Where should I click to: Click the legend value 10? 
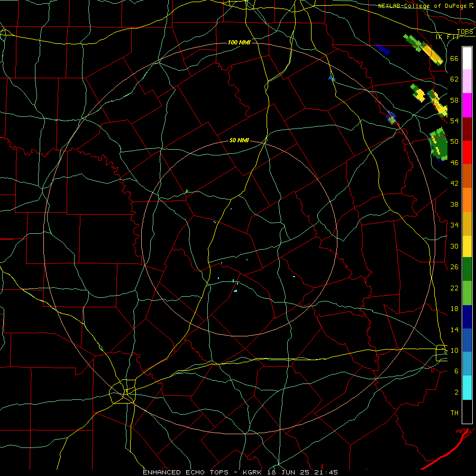(454, 350)
